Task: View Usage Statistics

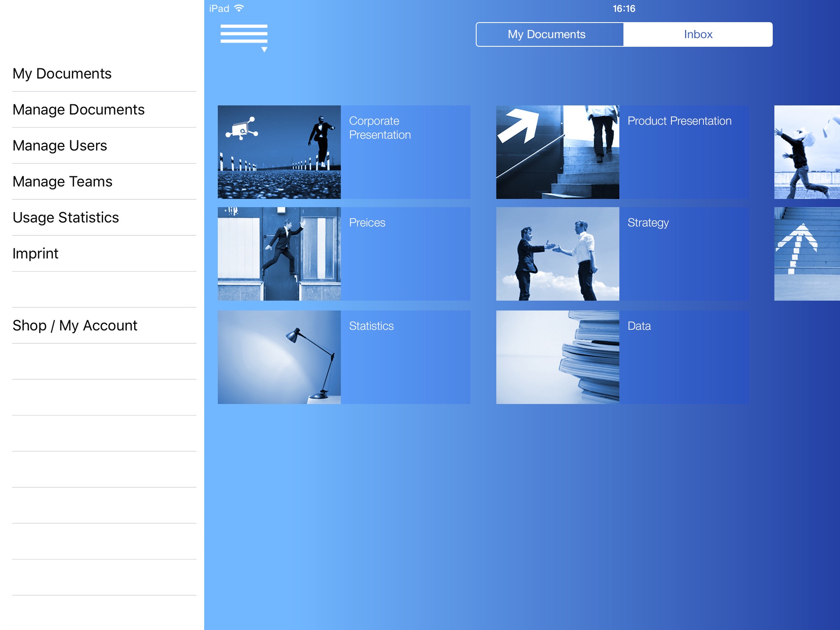Action: 66,217
